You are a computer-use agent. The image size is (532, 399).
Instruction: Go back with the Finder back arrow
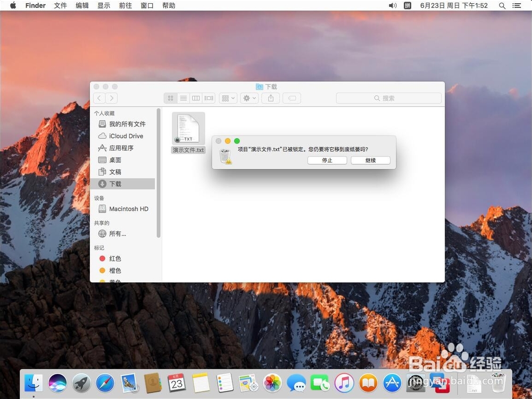coord(99,98)
